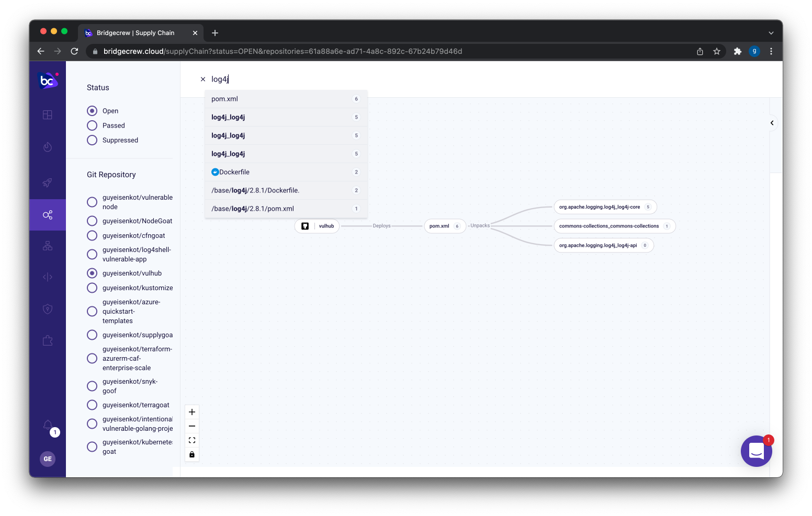This screenshot has height=516, width=812.
Task: Select guyeisenkot/log4shell-vulnerable-app repository
Action: [x=92, y=255]
